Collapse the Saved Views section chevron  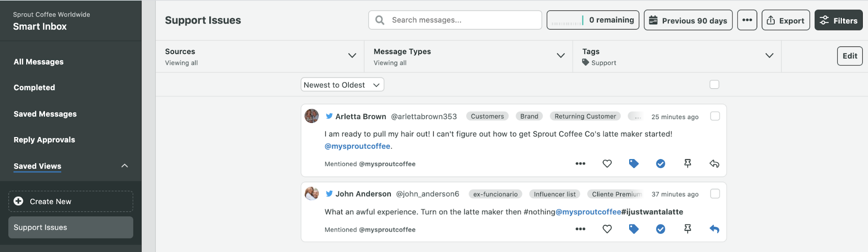tap(125, 166)
